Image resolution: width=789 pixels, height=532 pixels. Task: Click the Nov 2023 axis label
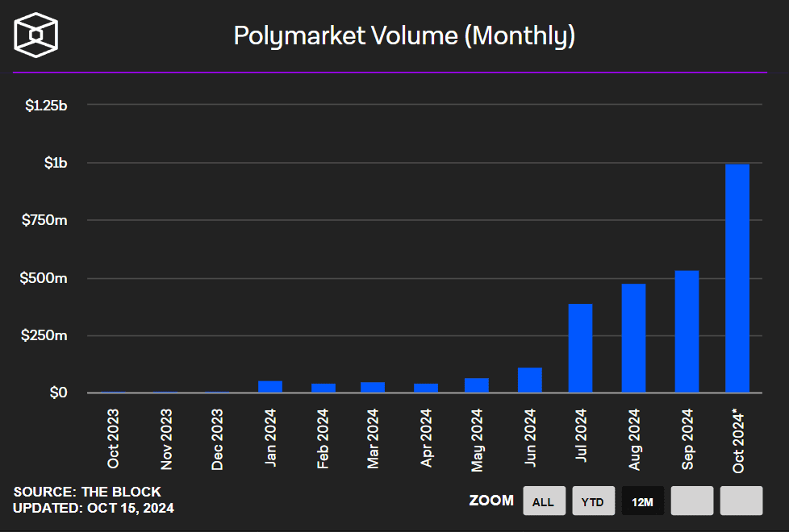tap(166, 439)
